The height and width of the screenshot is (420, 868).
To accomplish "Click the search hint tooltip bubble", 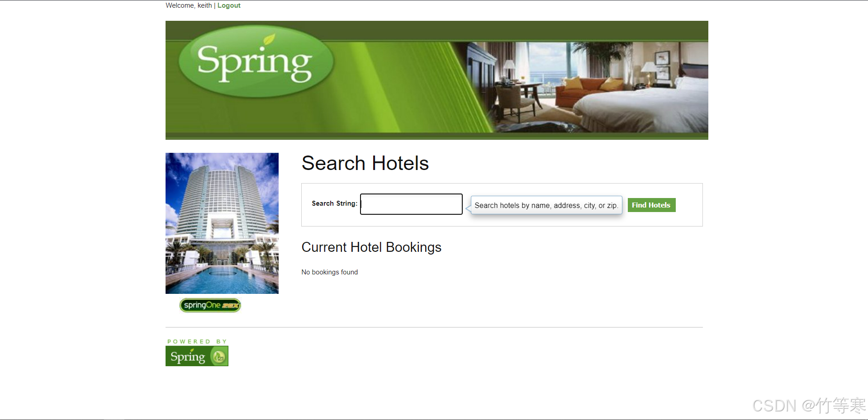I will (x=546, y=205).
